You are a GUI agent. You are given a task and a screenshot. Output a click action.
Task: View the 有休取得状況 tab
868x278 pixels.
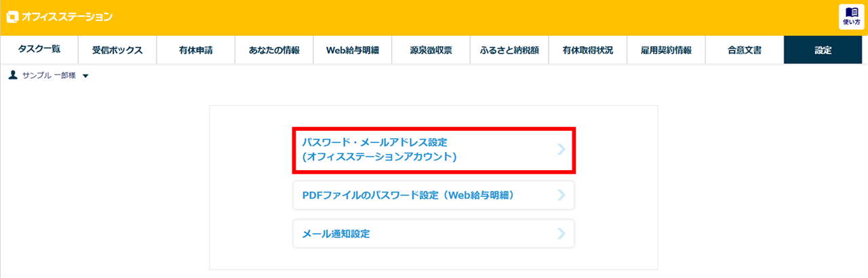coord(587,50)
